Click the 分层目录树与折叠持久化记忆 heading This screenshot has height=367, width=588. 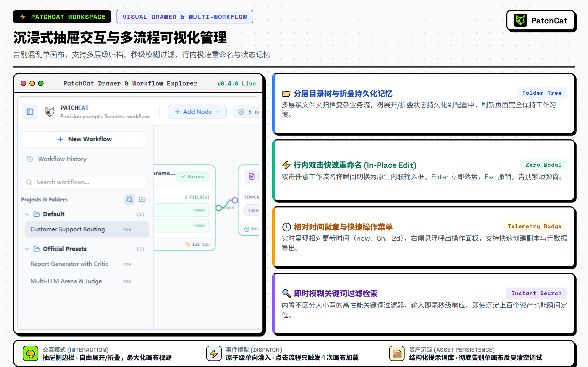[x=343, y=94]
